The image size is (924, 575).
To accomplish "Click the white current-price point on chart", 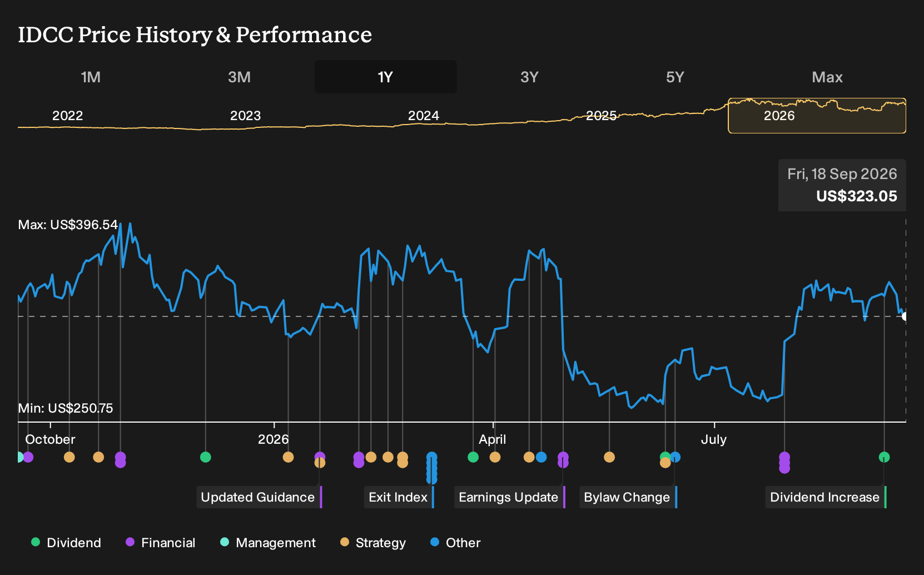I will click(x=905, y=316).
